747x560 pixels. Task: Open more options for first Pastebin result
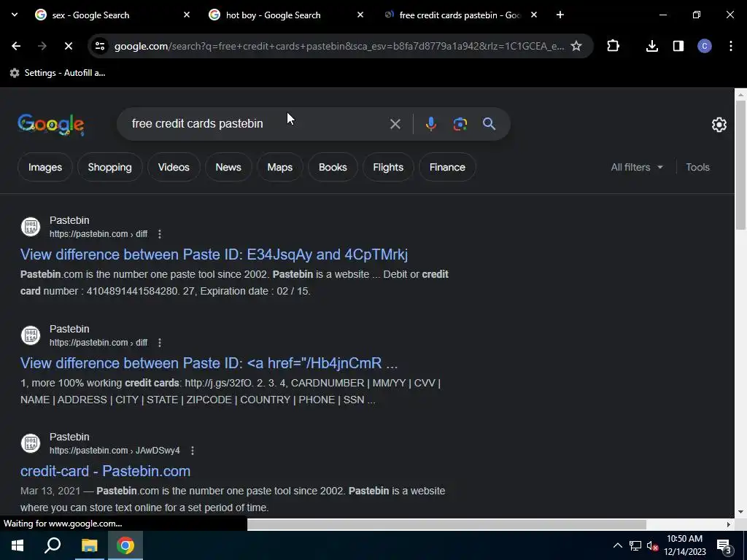tap(160, 234)
